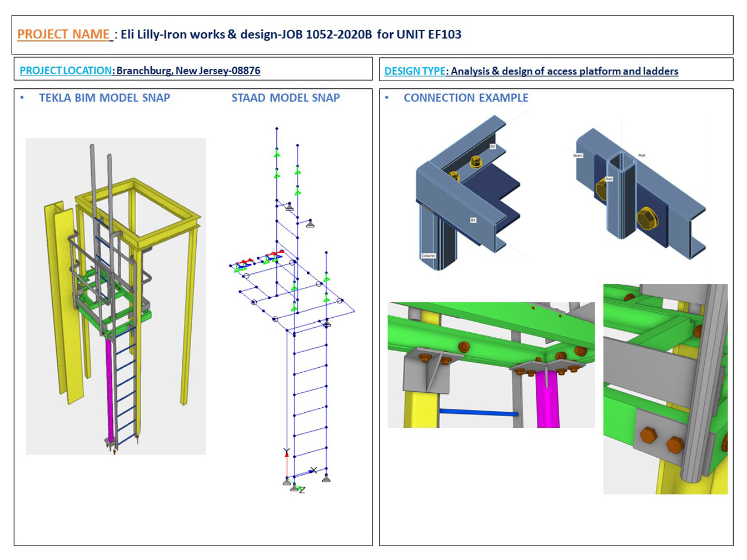Screen dimensions: 747x560
Task: Click the blue brace in bracket connection image
Action: pyautogui.click(x=479, y=413)
